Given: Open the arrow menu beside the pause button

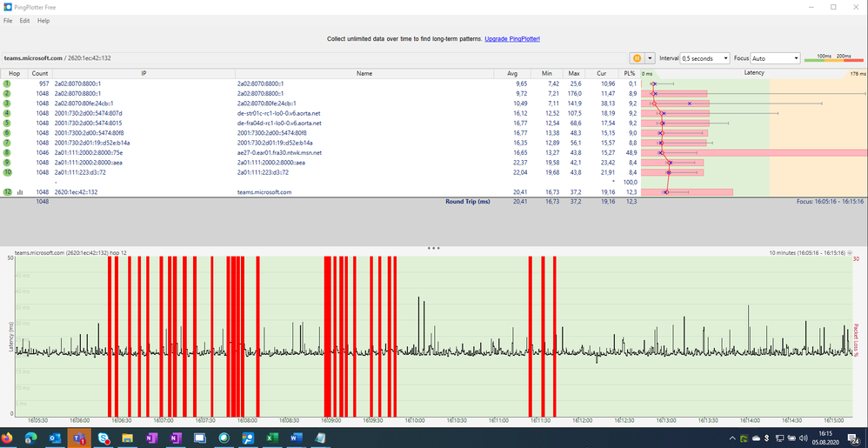Looking at the screenshot, I should (650, 58).
